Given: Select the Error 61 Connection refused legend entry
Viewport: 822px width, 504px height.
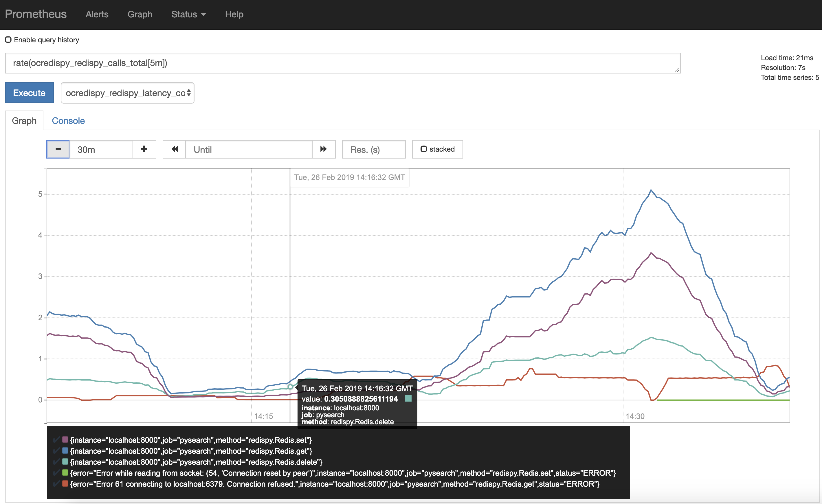Looking at the screenshot, I should pyautogui.click(x=335, y=484).
